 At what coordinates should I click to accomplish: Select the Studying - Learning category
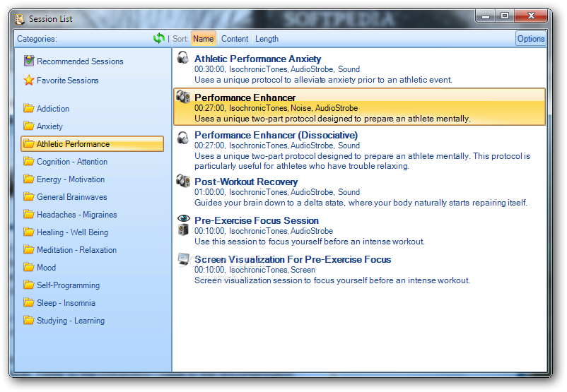coord(71,321)
